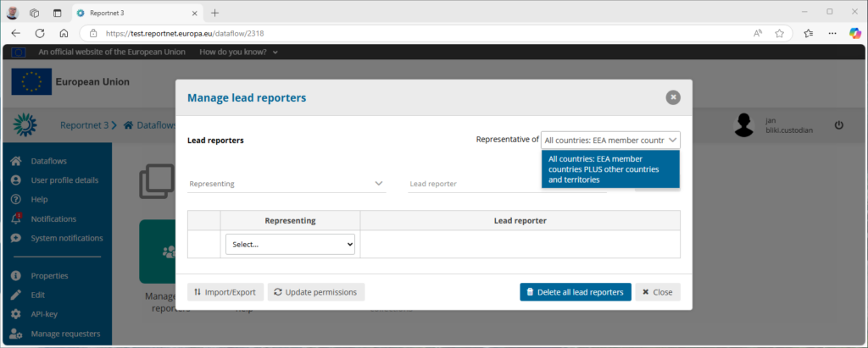The width and height of the screenshot is (868, 348).
Task: Choose All countries: EEA member countries option
Action: coord(610,168)
